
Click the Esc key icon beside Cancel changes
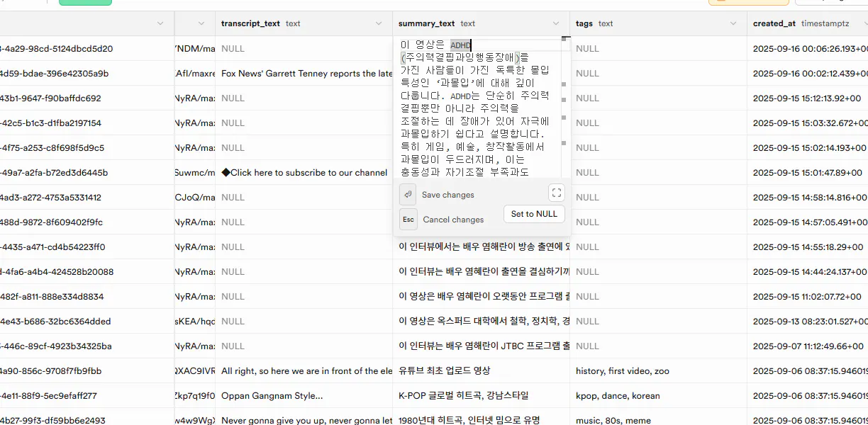[408, 220]
